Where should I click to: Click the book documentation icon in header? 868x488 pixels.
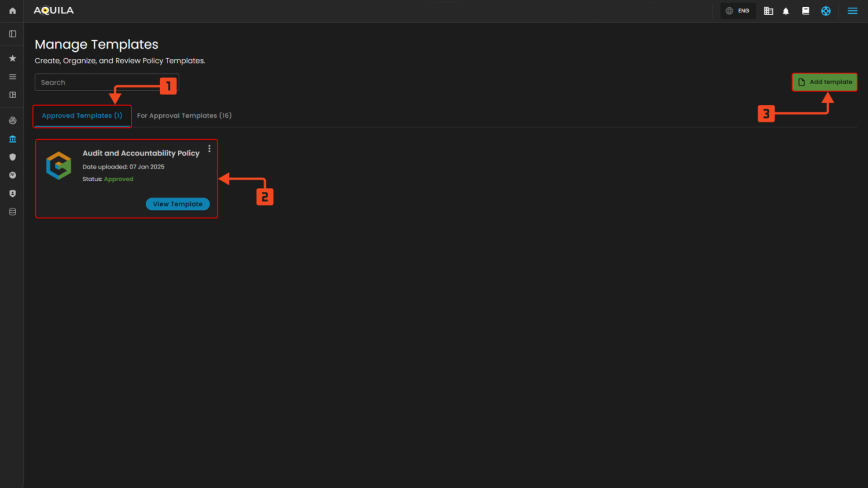click(805, 11)
